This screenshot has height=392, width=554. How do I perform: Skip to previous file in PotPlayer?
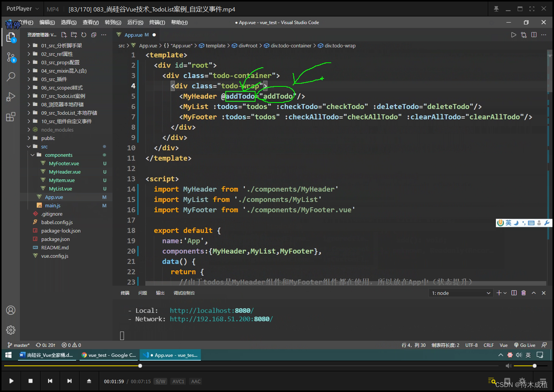coord(50,381)
